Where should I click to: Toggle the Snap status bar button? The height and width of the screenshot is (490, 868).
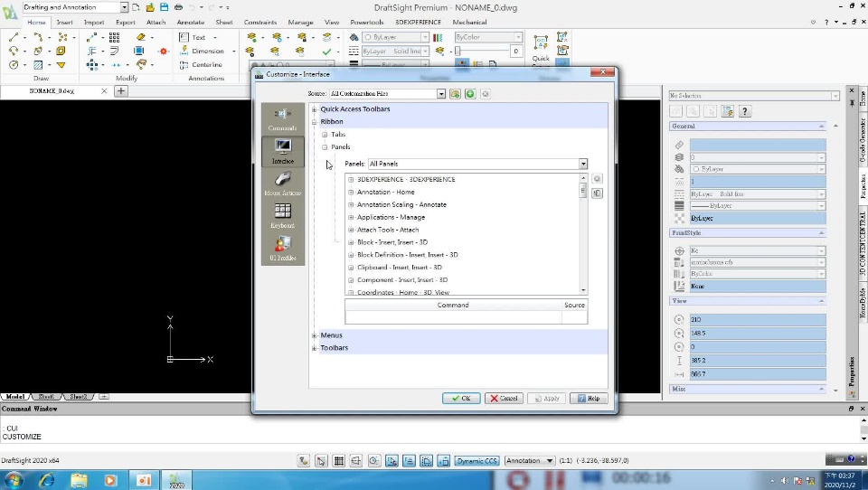click(321, 461)
